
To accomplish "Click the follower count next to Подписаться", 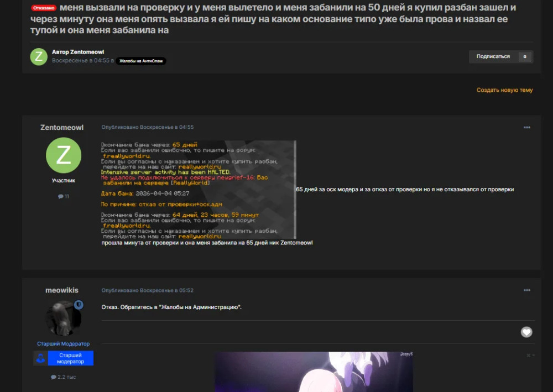I will [524, 56].
